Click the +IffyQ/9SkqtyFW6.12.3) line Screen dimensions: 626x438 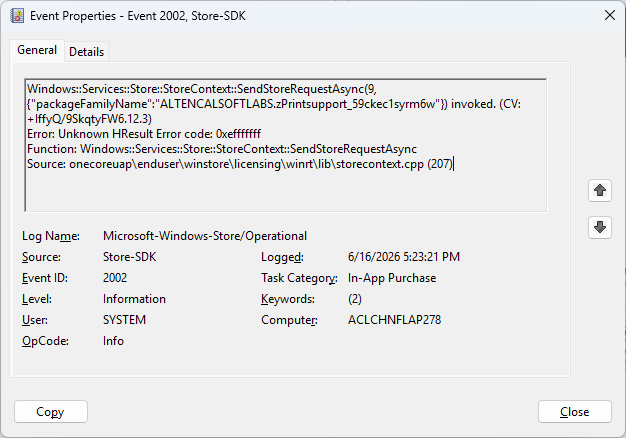(x=89, y=119)
